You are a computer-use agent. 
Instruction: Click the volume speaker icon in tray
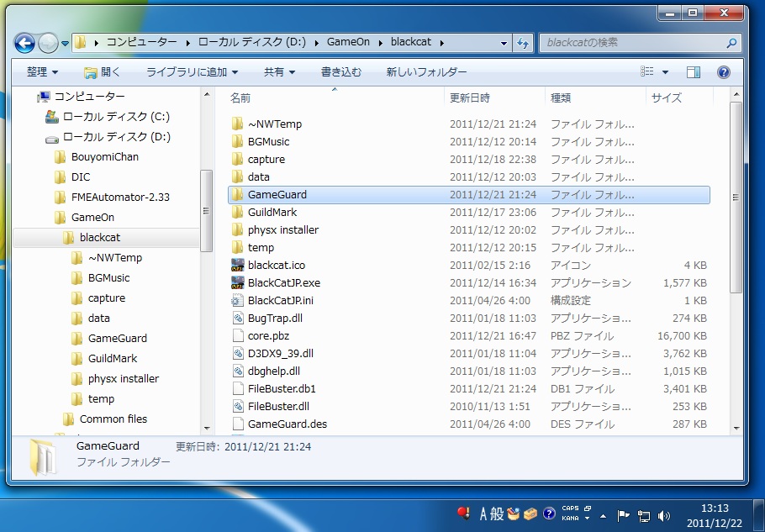tap(664, 514)
